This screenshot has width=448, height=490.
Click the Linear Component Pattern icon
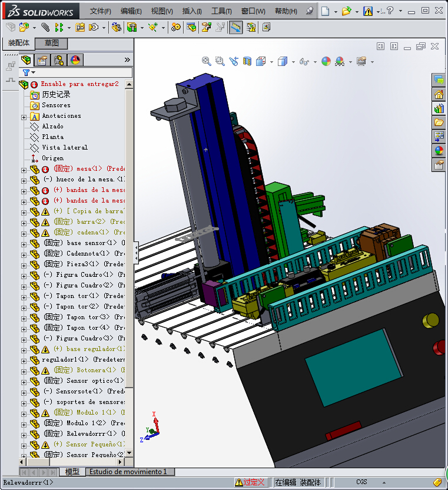coord(59,28)
